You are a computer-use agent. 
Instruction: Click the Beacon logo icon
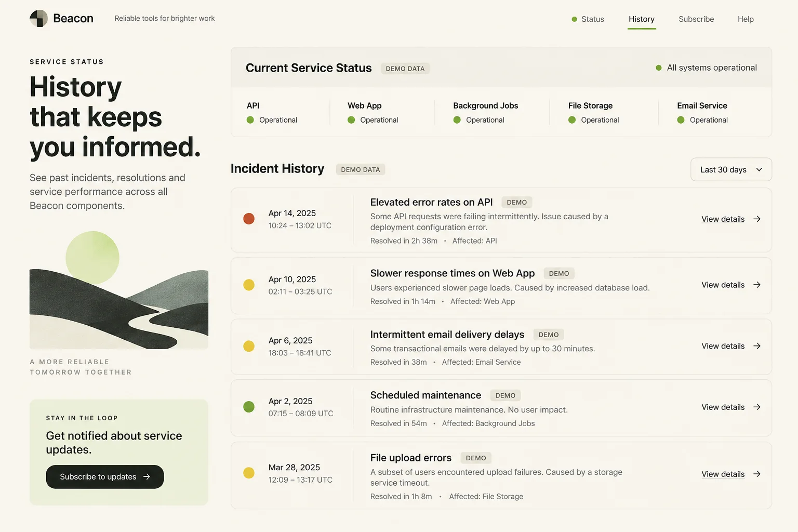(x=38, y=18)
